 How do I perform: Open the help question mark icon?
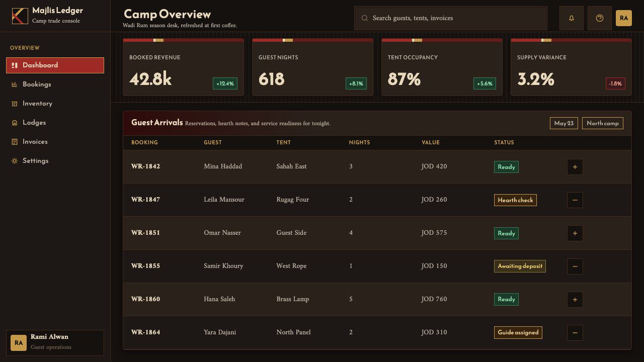coord(600,18)
